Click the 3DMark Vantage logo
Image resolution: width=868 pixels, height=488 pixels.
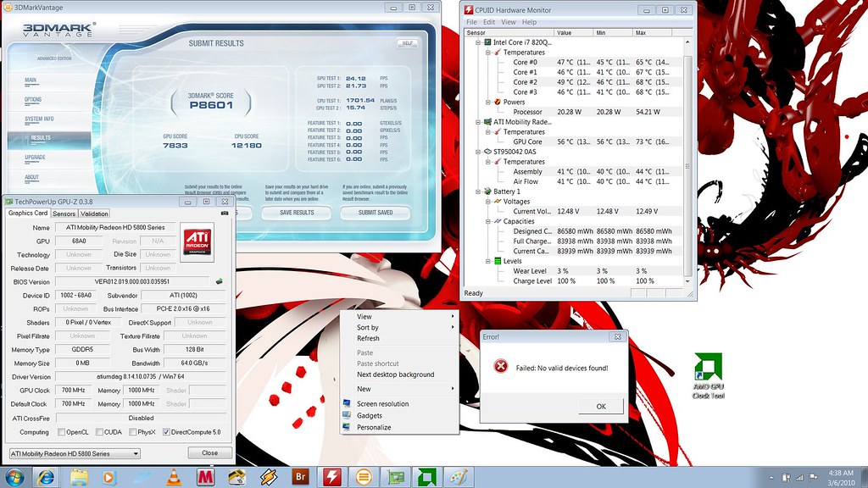click(58, 30)
